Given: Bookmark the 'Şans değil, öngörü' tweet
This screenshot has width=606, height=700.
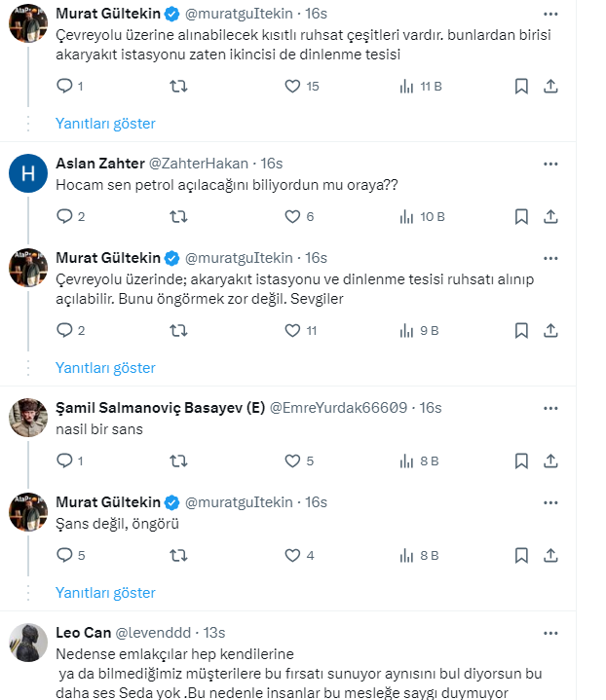Looking at the screenshot, I should click(x=521, y=556).
